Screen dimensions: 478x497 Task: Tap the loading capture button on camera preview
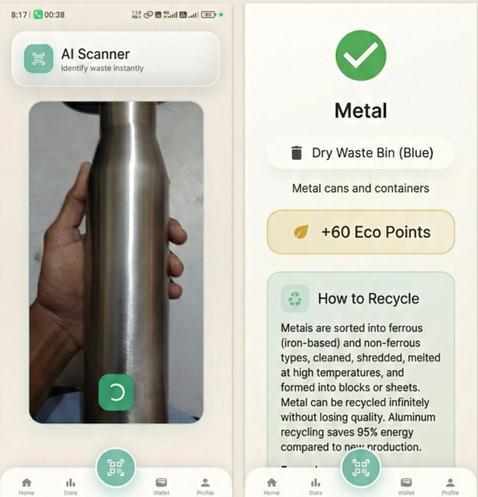[x=116, y=392]
